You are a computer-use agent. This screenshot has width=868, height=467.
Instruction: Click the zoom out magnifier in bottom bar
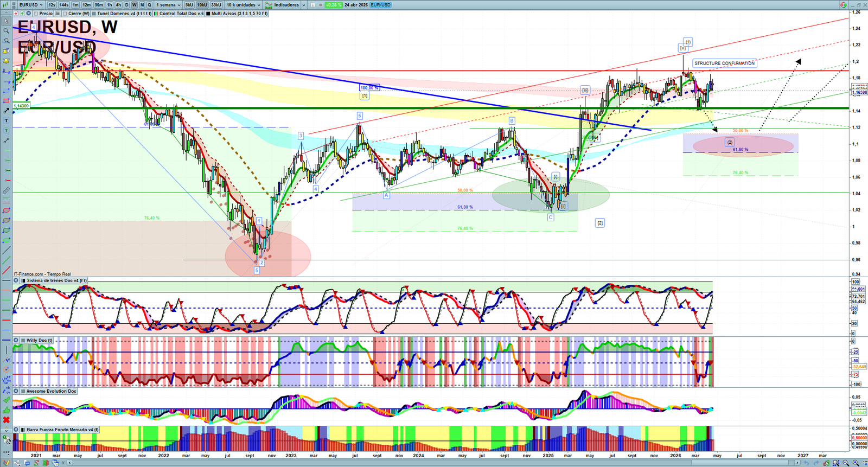tap(846, 463)
